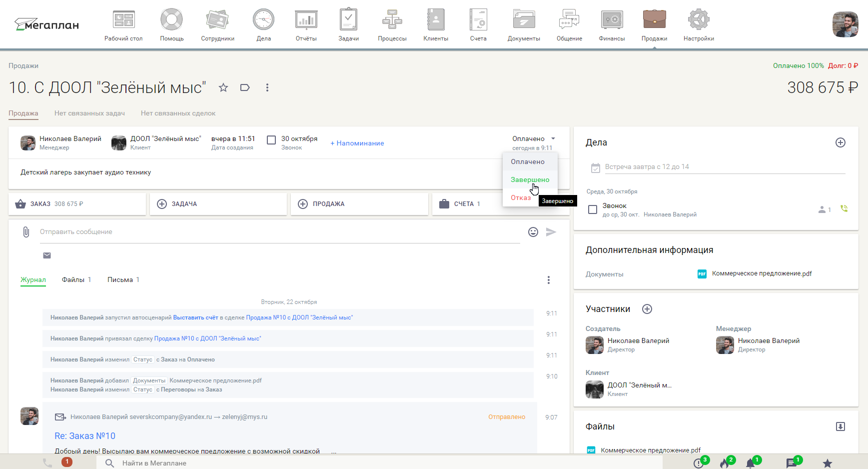Image resolution: width=868 pixels, height=469 pixels.
Task: Open user profile avatar in top right
Action: point(845,24)
